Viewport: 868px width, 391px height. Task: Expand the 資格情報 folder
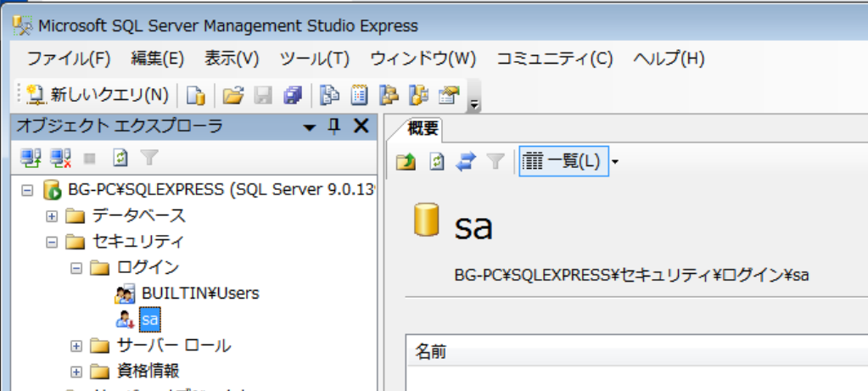tap(76, 371)
